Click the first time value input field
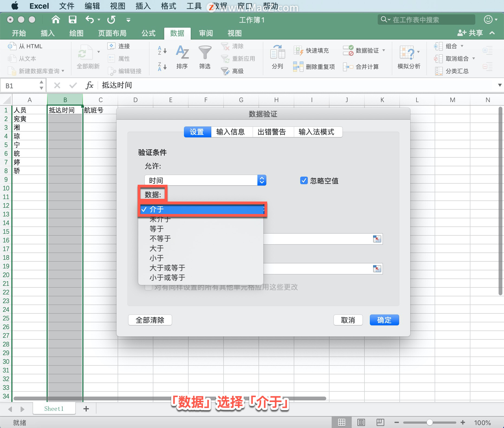504x428 pixels. (323, 239)
